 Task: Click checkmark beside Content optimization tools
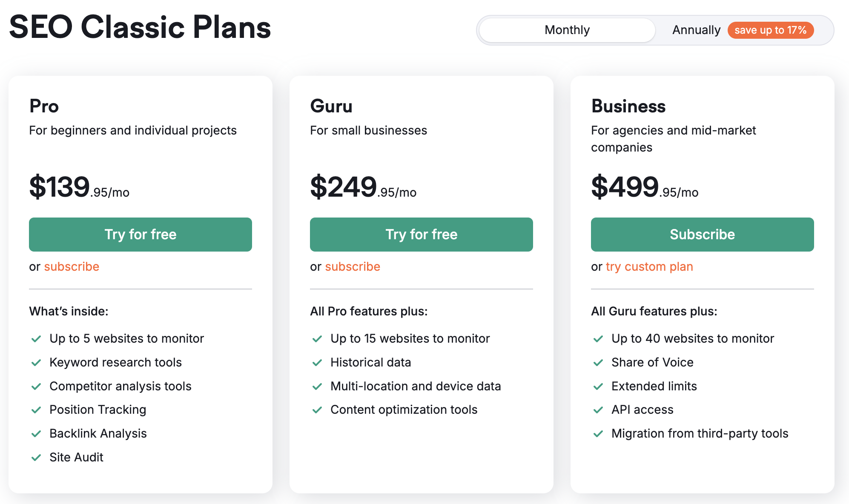point(317,410)
